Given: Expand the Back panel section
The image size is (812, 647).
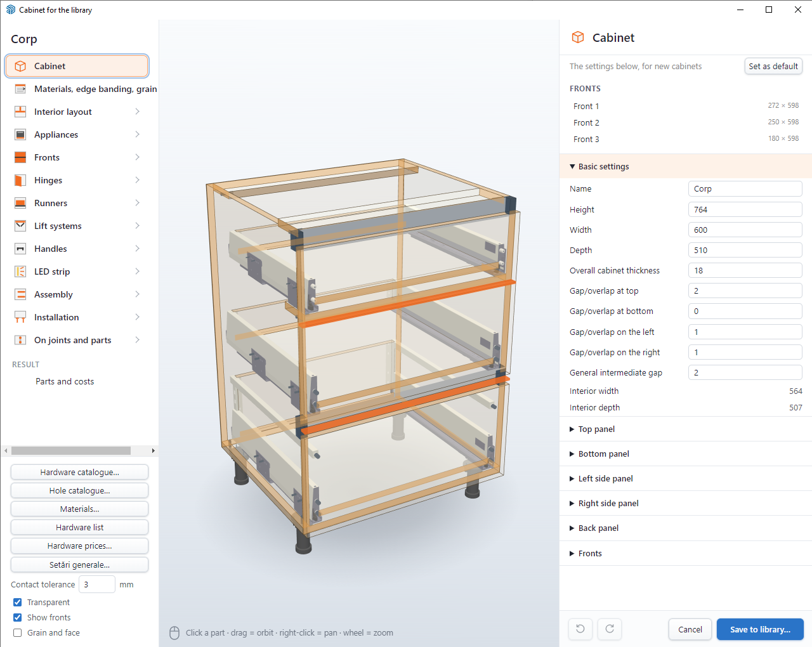Looking at the screenshot, I should click(686, 528).
